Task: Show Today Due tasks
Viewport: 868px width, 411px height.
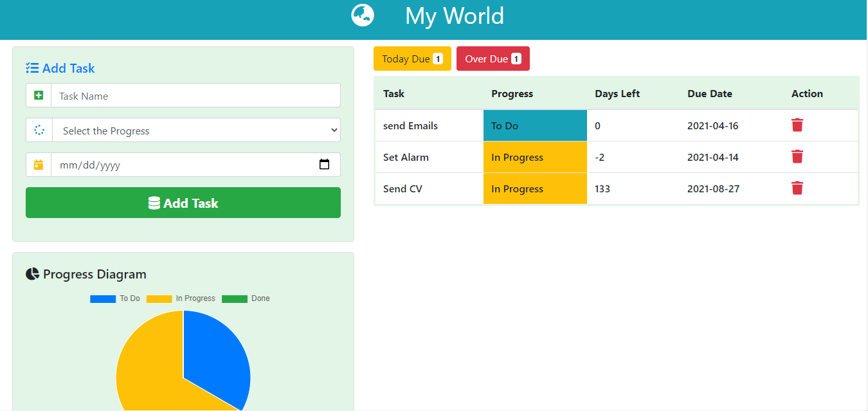Action: click(412, 59)
